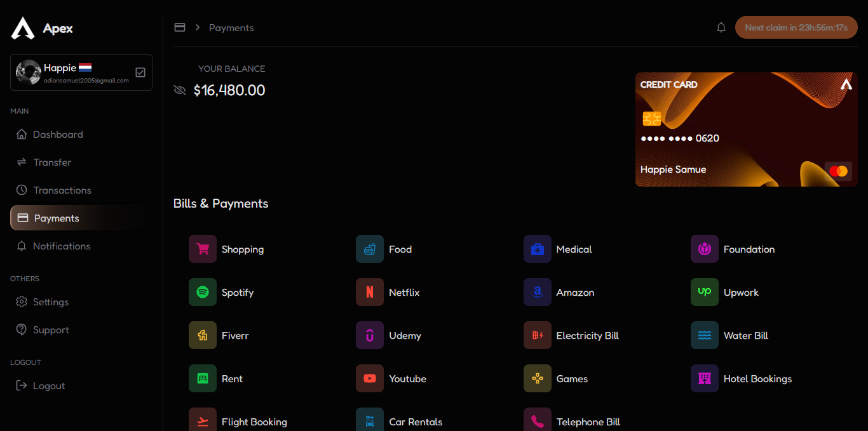This screenshot has height=431, width=868.
Task: Click the credit card ending 0620
Action: [747, 129]
